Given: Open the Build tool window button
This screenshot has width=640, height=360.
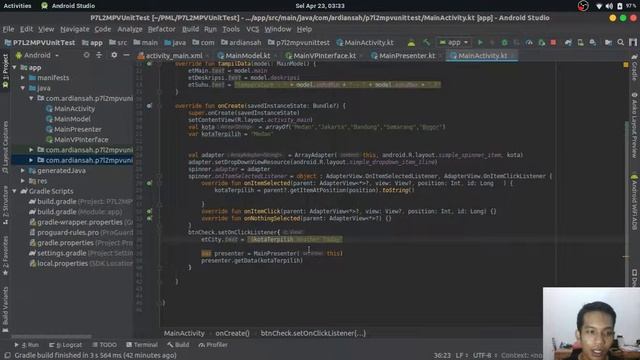Looking at the screenshot, I should click(178, 345).
